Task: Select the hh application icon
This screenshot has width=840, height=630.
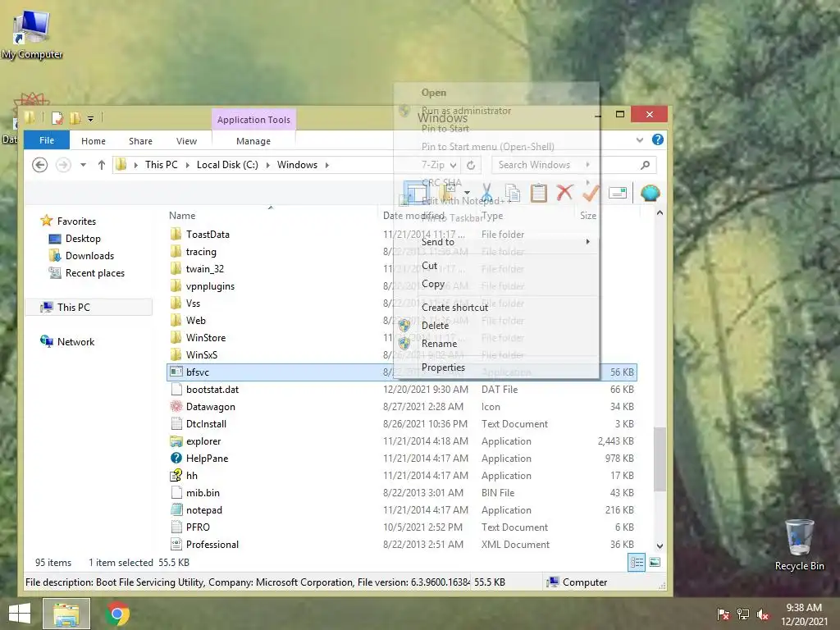Action: pyautogui.click(x=176, y=475)
